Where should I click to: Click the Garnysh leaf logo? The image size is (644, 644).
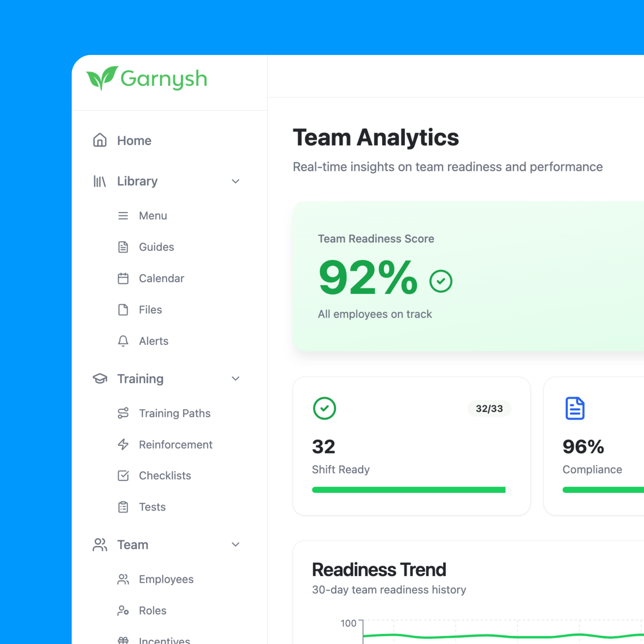pos(102,78)
